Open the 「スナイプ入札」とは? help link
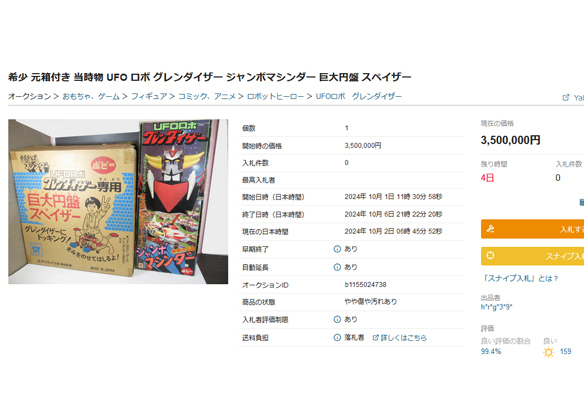This screenshot has width=584, height=409. click(520, 278)
